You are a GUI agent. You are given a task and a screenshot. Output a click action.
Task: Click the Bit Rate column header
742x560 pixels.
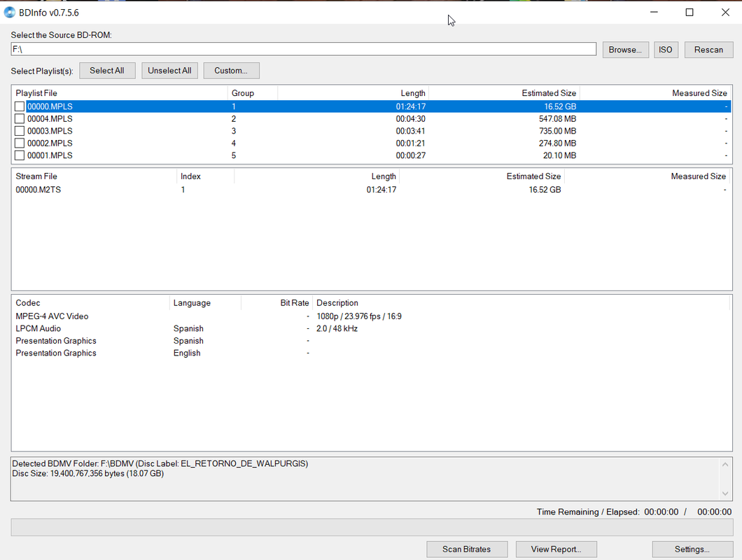pos(276,303)
